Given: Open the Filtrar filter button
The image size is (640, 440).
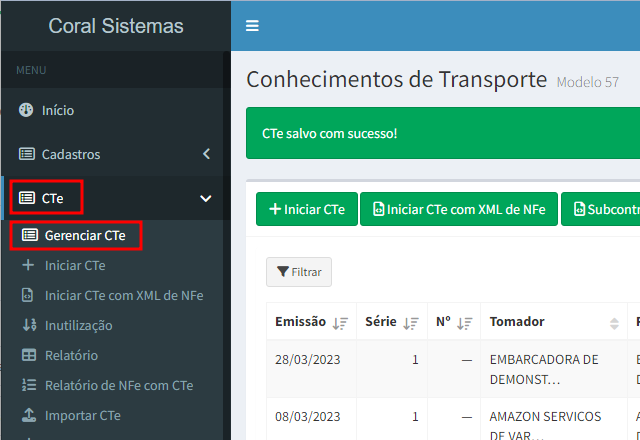Looking at the screenshot, I should tap(299, 272).
